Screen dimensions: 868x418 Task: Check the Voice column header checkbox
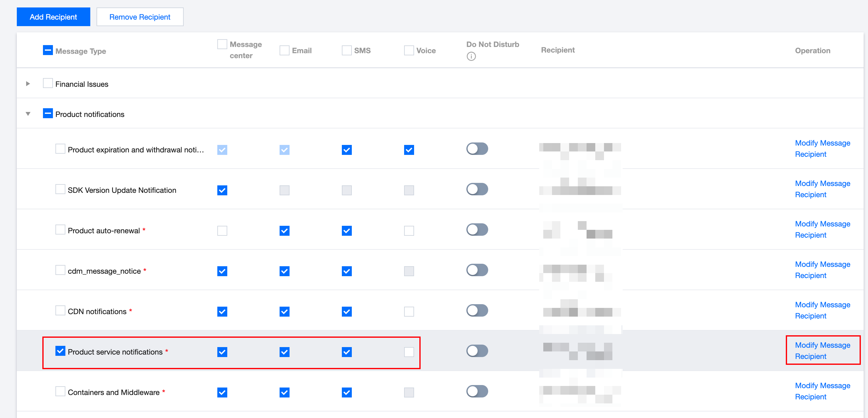pyautogui.click(x=409, y=50)
